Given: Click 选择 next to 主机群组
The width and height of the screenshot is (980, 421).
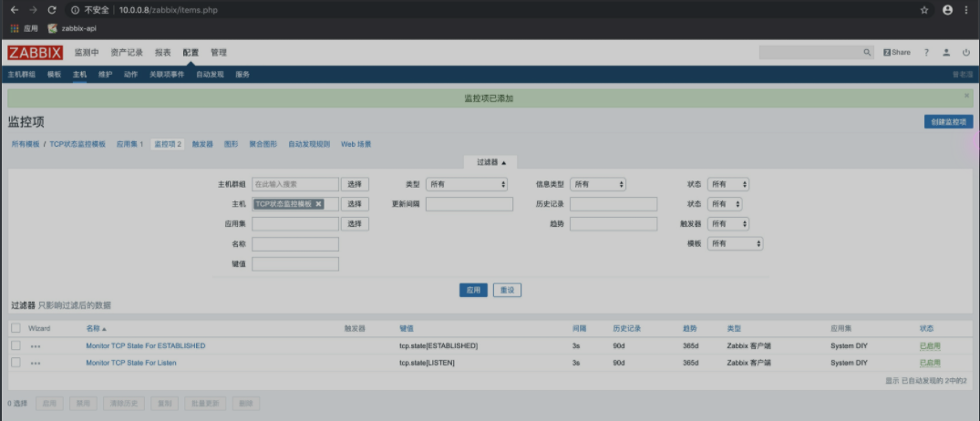Looking at the screenshot, I should tap(355, 184).
